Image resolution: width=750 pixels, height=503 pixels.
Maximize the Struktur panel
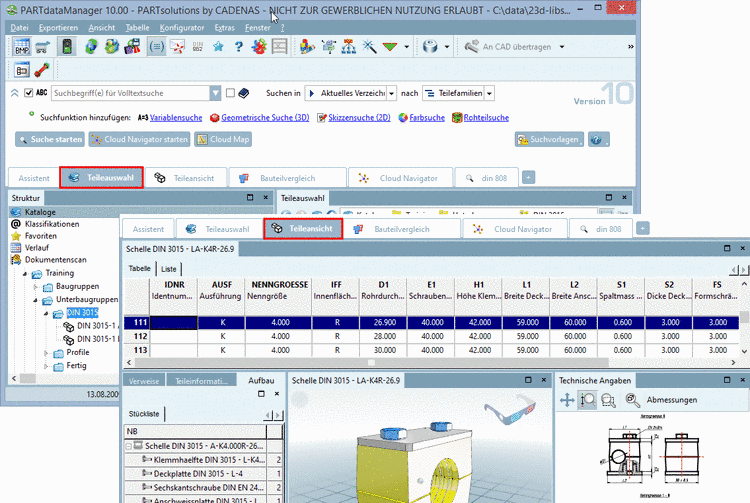250,197
